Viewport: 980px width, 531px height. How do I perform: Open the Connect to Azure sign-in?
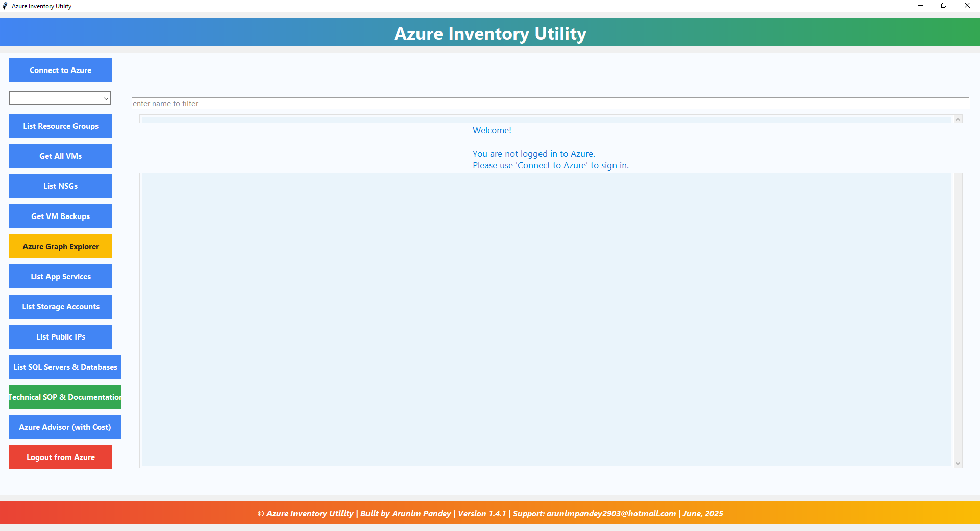click(x=60, y=70)
